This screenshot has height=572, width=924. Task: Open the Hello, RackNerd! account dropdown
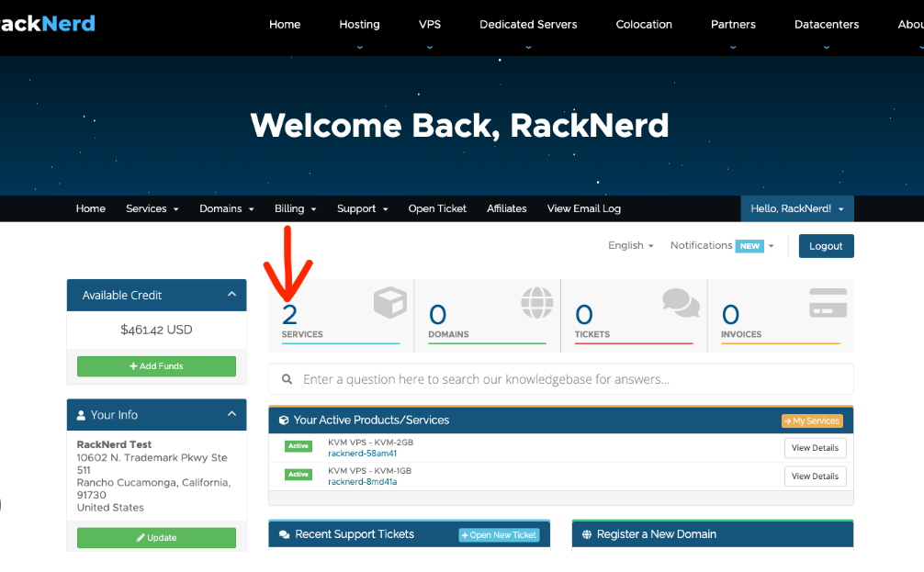[796, 208]
